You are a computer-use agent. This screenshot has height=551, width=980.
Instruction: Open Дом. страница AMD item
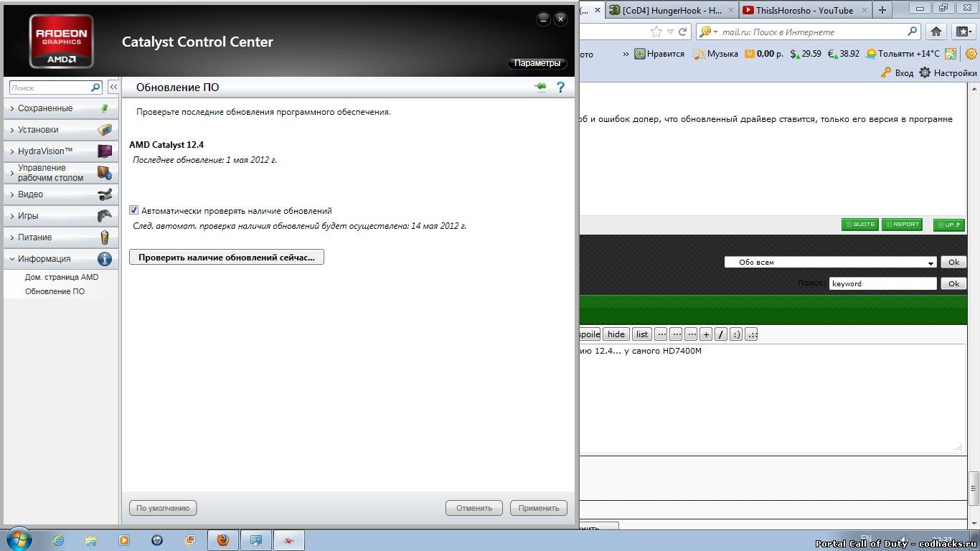62,277
